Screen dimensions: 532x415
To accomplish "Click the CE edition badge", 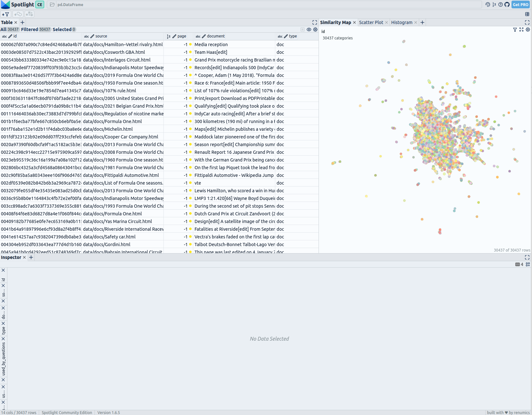I will [40, 4].
